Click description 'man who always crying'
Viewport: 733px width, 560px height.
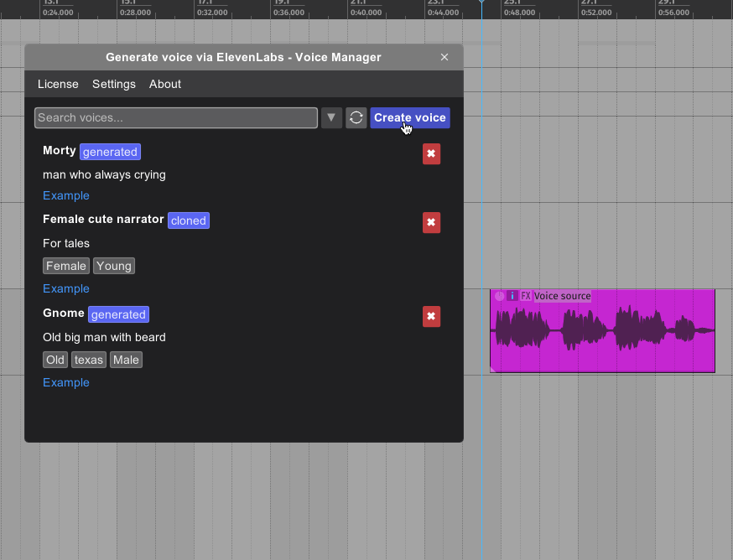[x=104, y=175]
